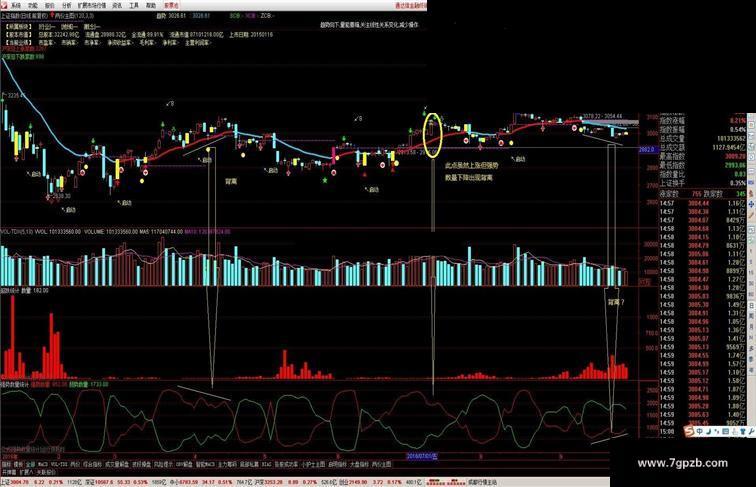Screen dimensions: 756x487
Task: Open the 功能 menu
Action: coord(33,5)
